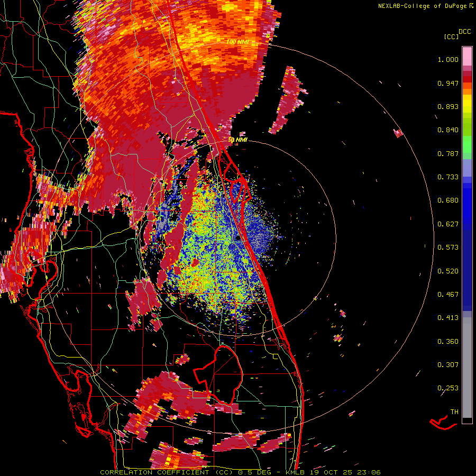Click the 0.893 legend value
The width and height of the screenshot is (476, 476).
coord(448,106)
